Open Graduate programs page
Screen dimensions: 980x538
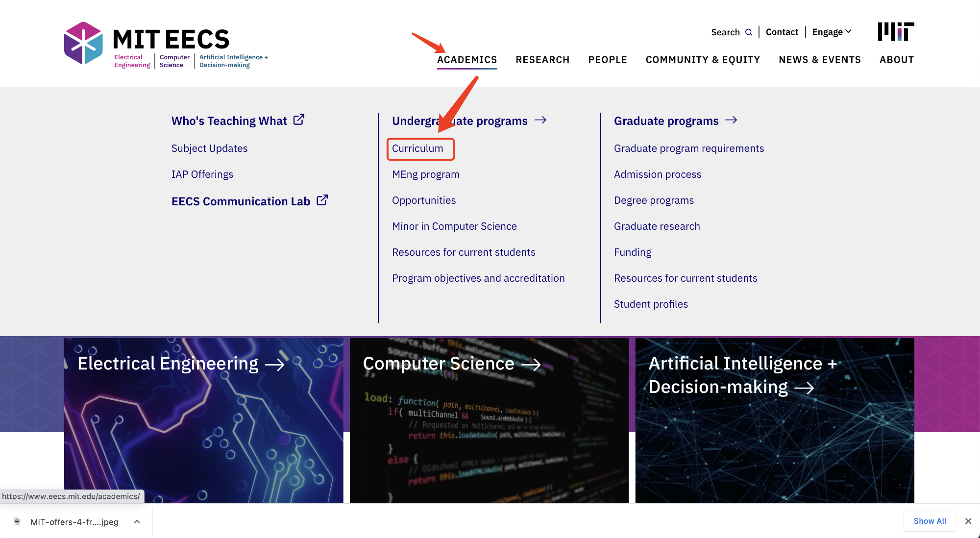pyautogui.click(x=666, y=121)
